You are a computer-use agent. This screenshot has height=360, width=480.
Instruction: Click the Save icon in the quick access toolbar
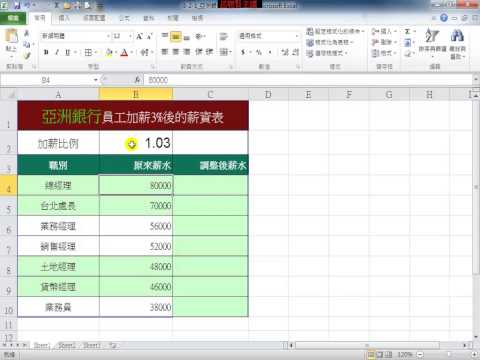[17, 5]
